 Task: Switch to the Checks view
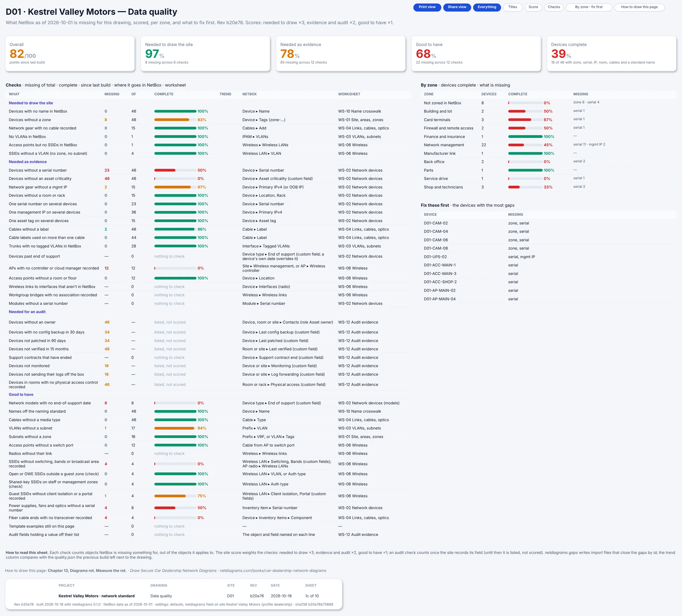click(x=554, y=7)
